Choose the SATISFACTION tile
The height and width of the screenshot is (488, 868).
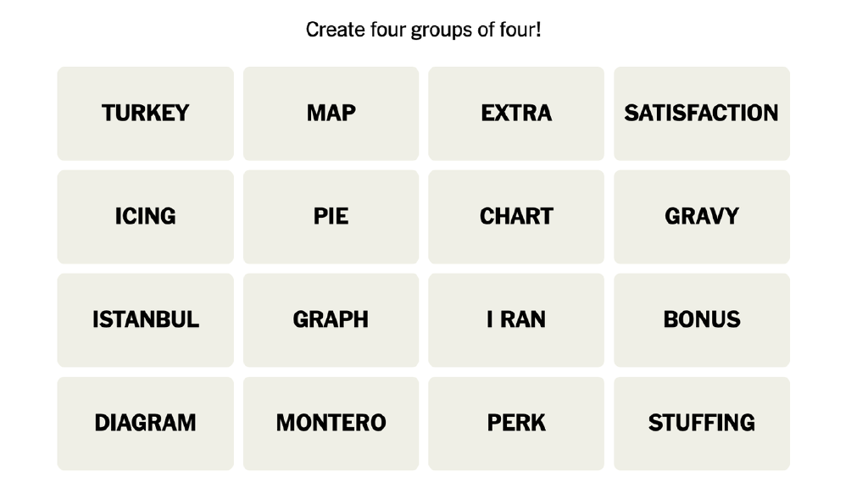[701, 114]
